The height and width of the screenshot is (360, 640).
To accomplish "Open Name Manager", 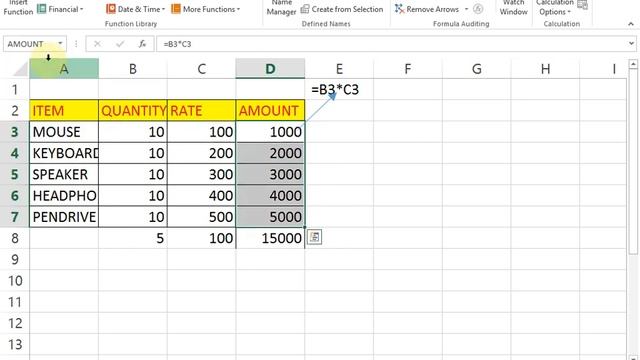I will (x=281, y=8).
